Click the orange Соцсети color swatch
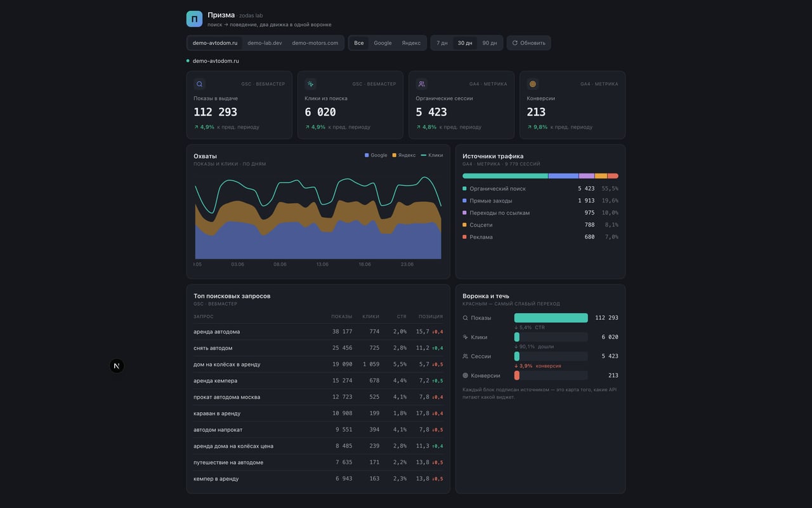812x508 pixels. click(x=464, y=225)
